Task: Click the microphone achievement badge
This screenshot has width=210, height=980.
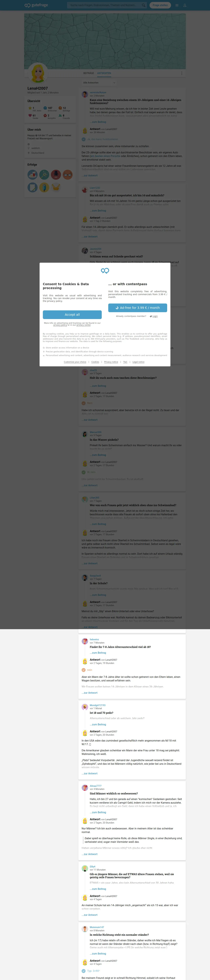Action: click(x=56, y=175)
